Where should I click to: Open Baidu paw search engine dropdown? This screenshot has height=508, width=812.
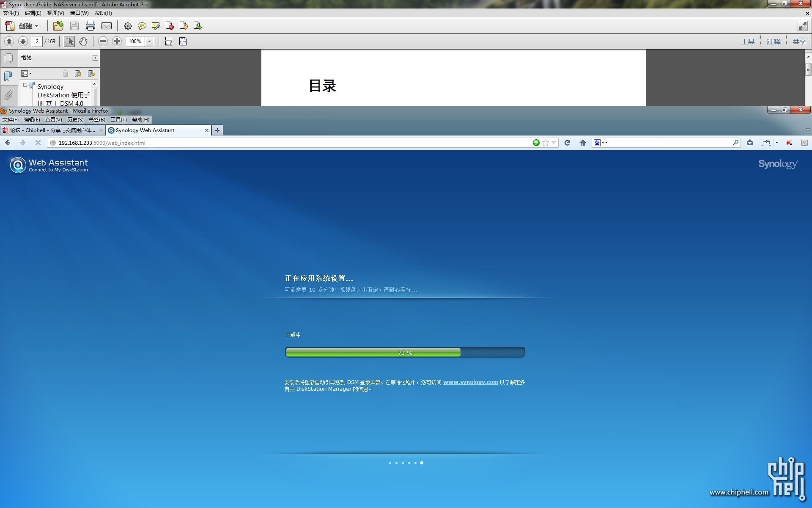600,143
